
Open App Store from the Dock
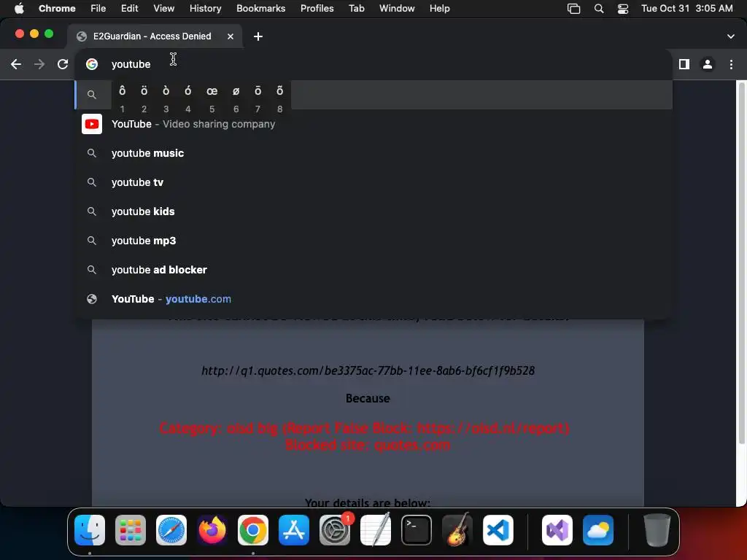click(293, 530)
